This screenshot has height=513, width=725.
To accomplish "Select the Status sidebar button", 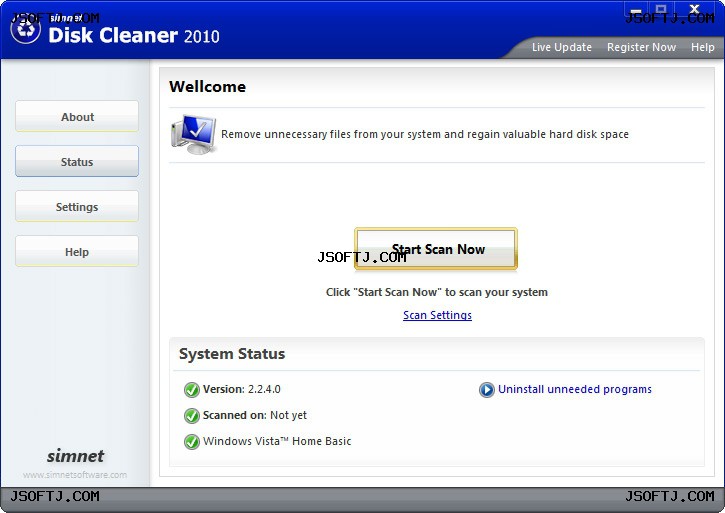I will pos(77,161).
